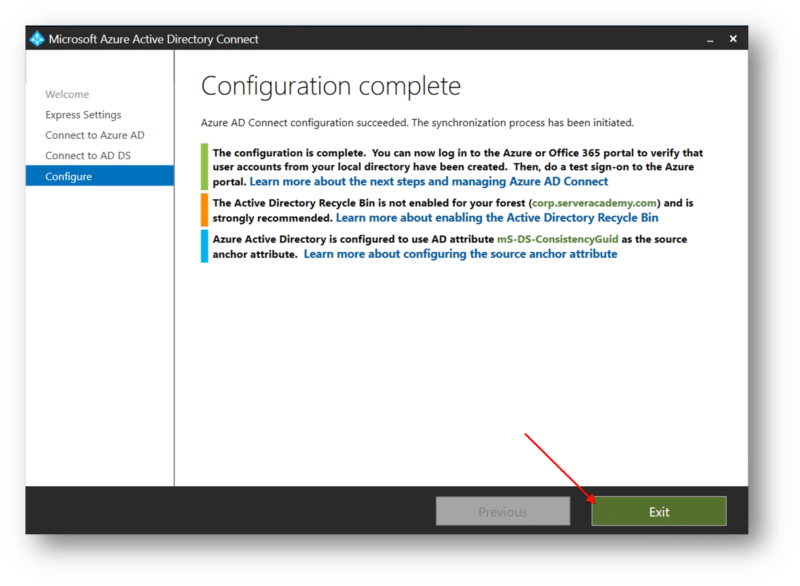This screenshot has height=586, width=800.
Task: Select the Express Settings step
Action: pos(83,114)
